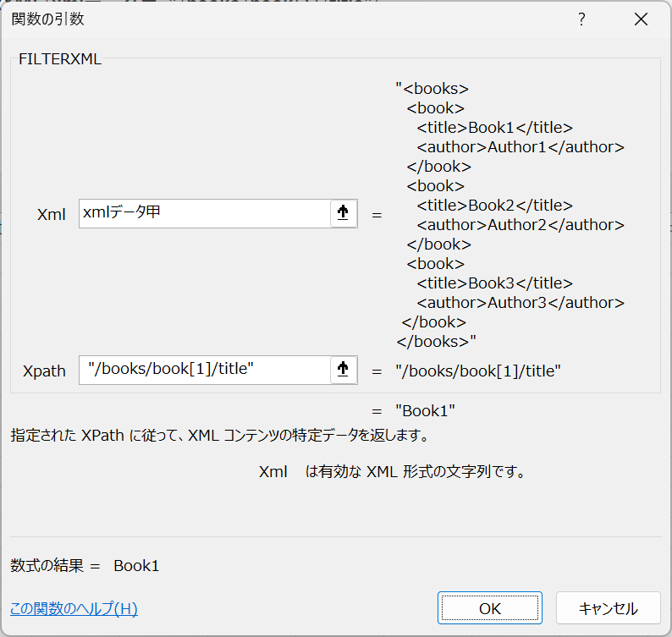Image resolution: width=672 pixels, height=637 pixels.
Task: Focus the Xpath input field
Action: click(205, 370)
